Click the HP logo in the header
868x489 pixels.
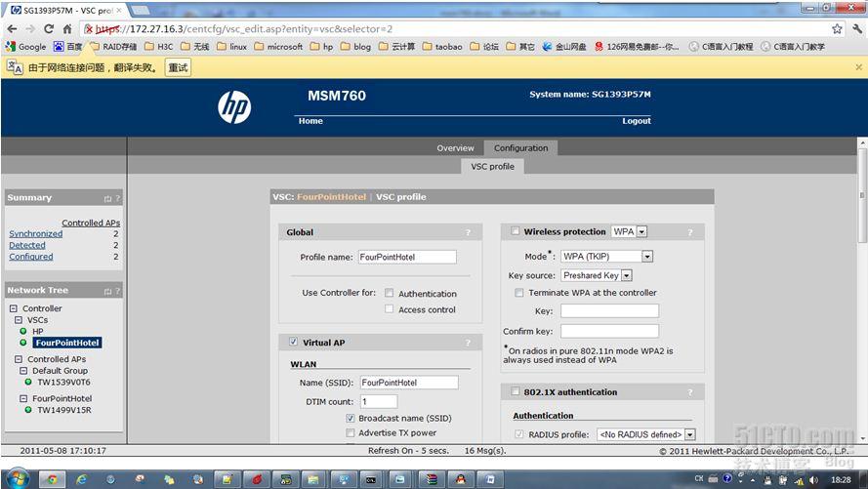(x=234, y=106)
